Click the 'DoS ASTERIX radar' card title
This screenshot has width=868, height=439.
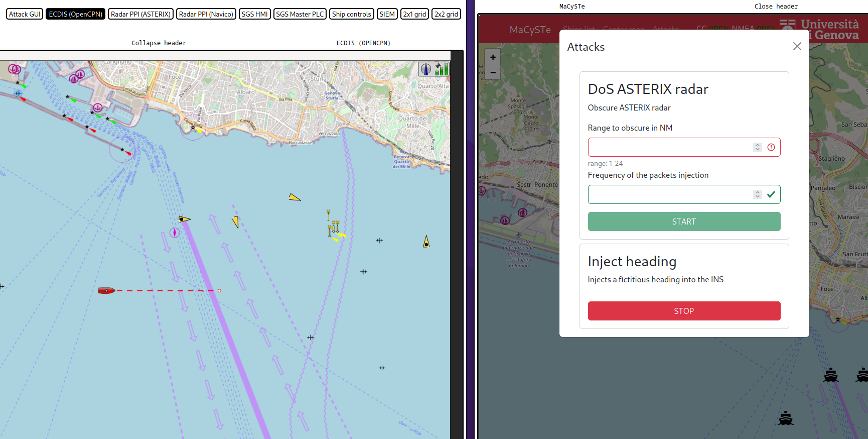click(x=648, y=89)
